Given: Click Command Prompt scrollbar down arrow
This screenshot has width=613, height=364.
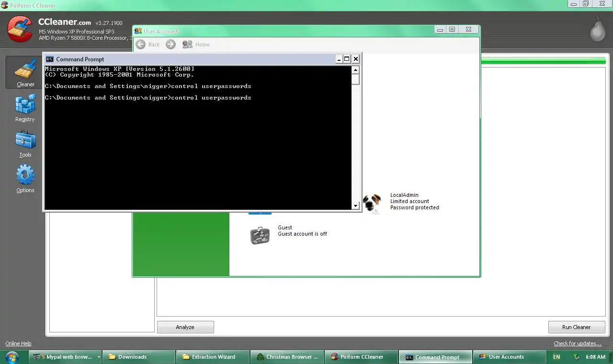Looking at the screenshot, I should 355,206.
